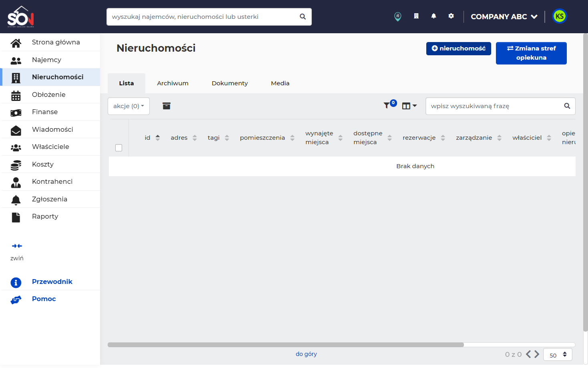Collapse sidebar with zwiń arrows icon
The image size is (588, 368).
click(17, 246)
